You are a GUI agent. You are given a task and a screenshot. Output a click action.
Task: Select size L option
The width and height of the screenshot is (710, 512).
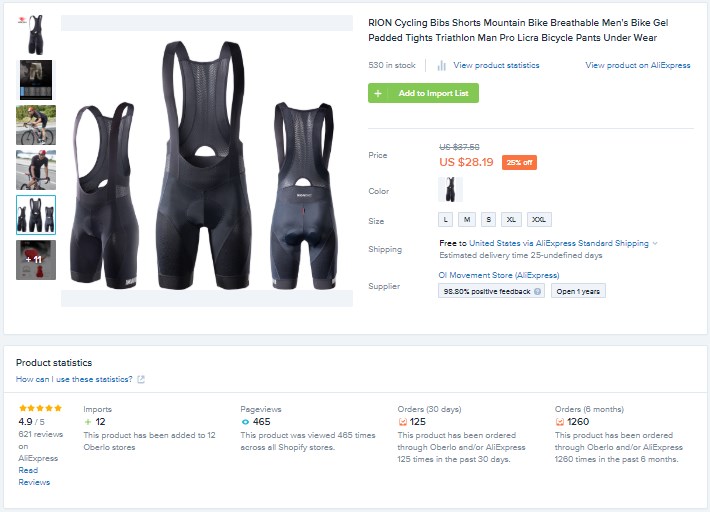(446, 220)
